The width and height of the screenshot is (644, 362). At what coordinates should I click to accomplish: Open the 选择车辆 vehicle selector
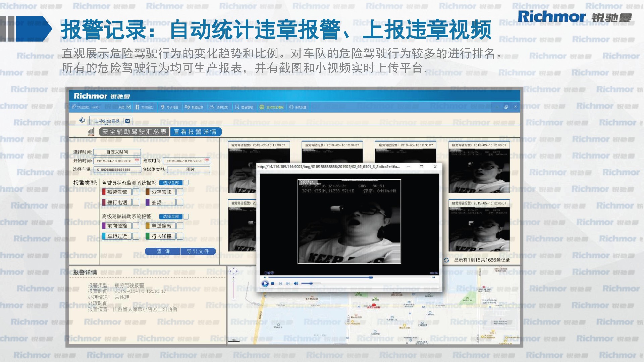[117, 170]
